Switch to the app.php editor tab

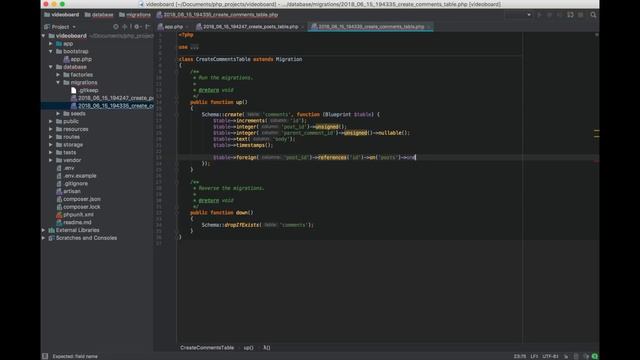pos(173,27)
